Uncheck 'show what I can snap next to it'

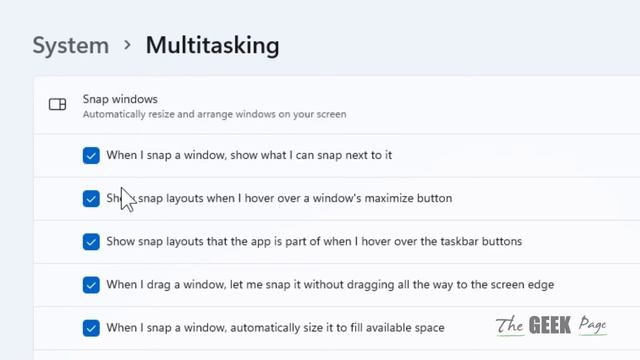91,156
